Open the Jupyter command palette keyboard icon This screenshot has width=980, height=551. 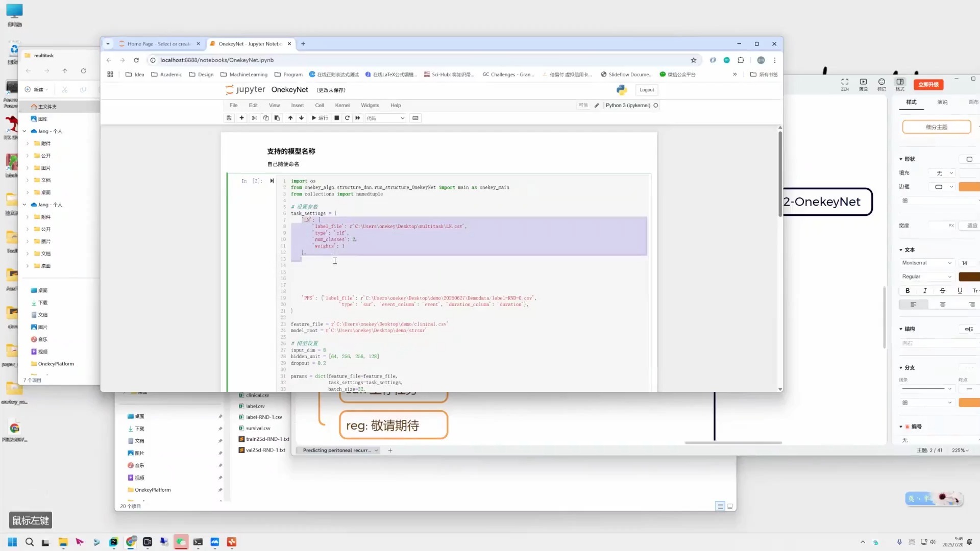pos(415,118)
